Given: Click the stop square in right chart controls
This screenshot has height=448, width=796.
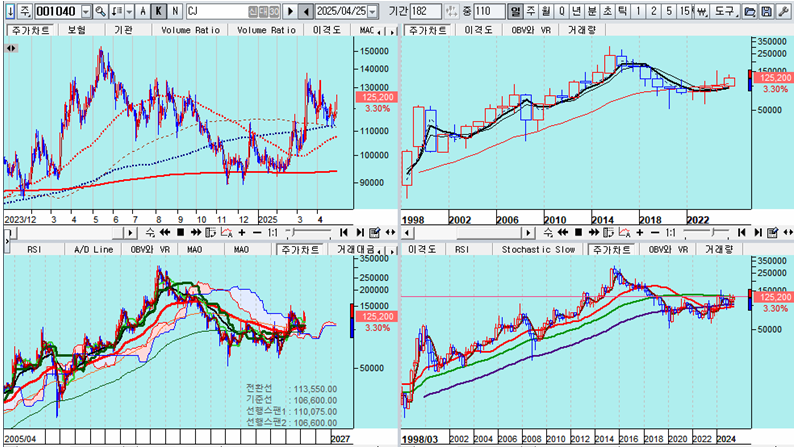Looking at the screenshot, I should point(578,233).
